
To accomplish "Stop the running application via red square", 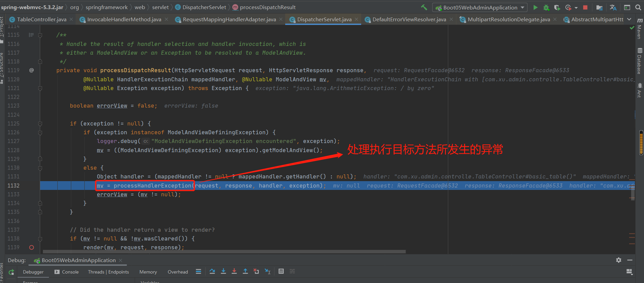I will [585, 7].
